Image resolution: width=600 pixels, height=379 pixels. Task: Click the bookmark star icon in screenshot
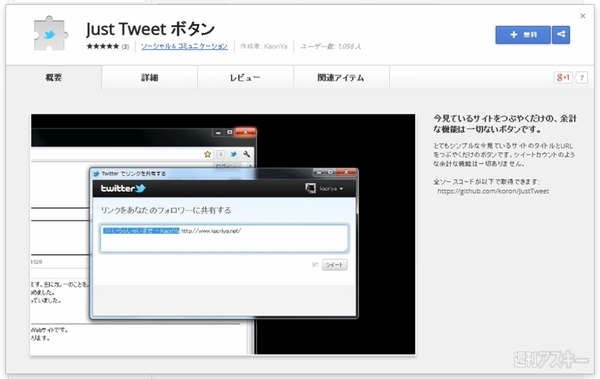coord(207,154)
